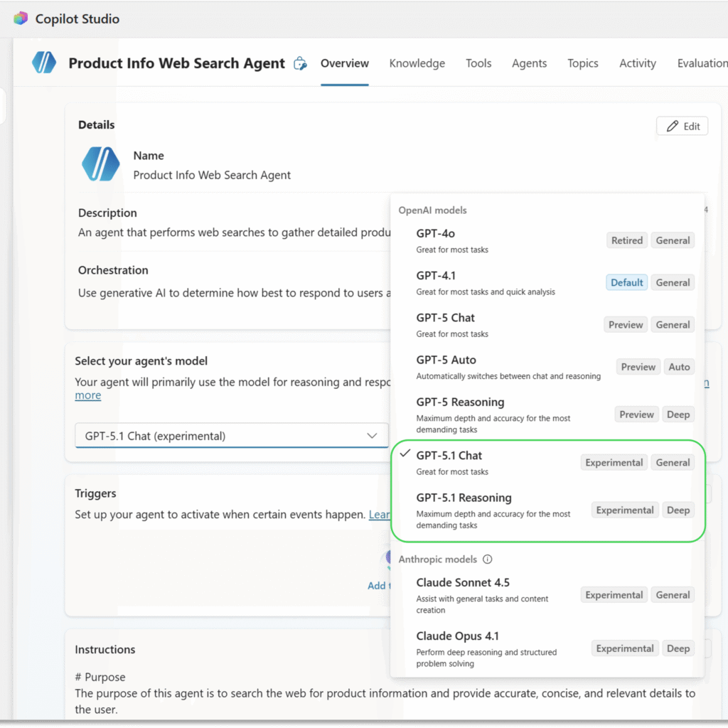Click the General tag on Claude Sonnet 4.5

coord(673,595)
